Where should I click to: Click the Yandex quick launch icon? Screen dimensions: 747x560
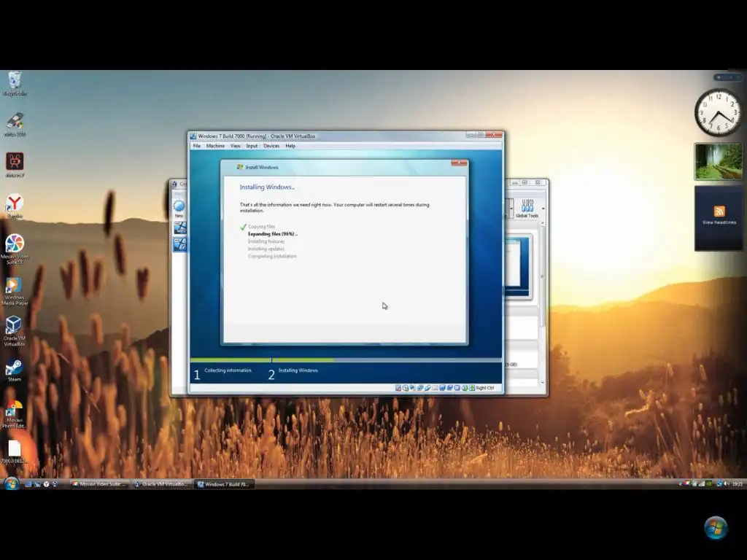46,484
